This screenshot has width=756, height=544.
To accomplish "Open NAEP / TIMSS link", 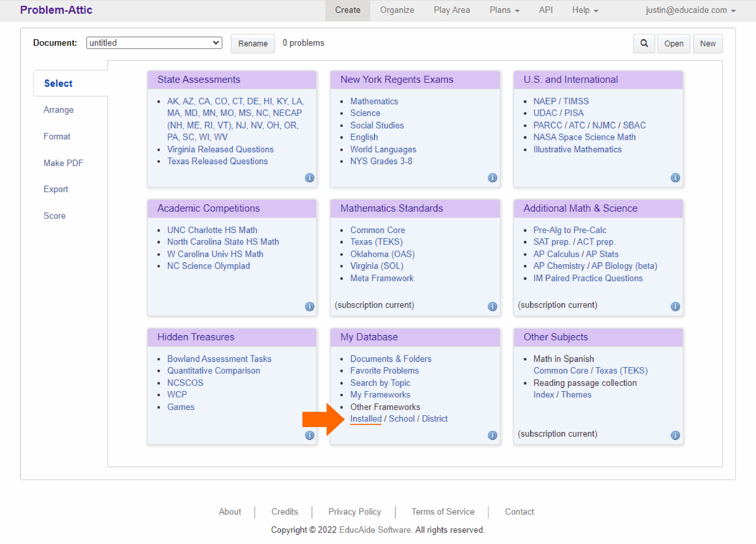I will pyautogui.click(x=561, y=102).
